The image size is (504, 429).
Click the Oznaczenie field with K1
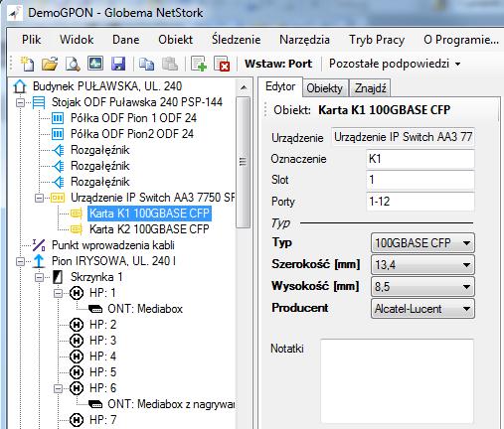point(420,159)
